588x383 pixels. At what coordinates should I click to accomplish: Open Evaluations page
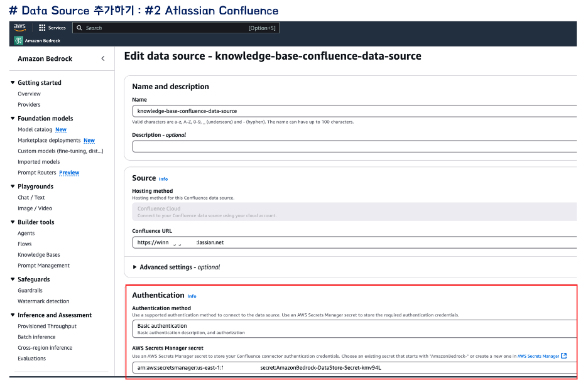[x=31, y=359]
